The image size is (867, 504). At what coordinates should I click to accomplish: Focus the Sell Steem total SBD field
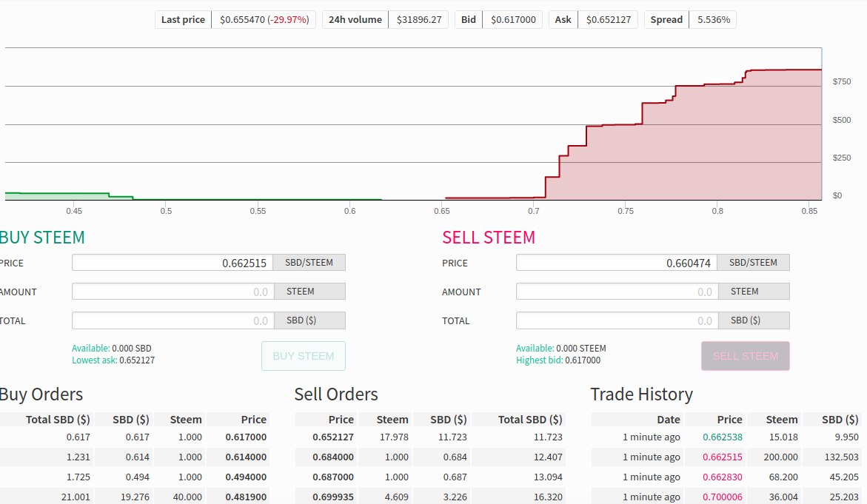[x=617, y=320]
